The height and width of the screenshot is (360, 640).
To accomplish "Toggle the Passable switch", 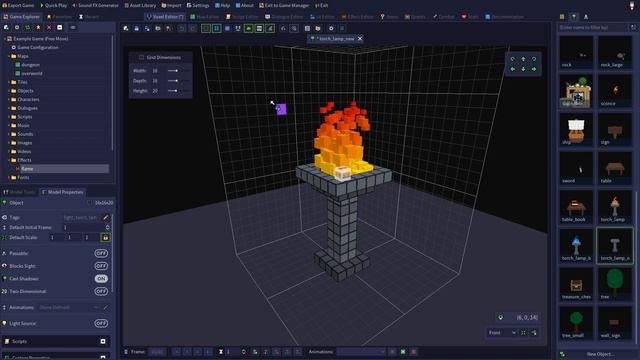I will 101,253.
